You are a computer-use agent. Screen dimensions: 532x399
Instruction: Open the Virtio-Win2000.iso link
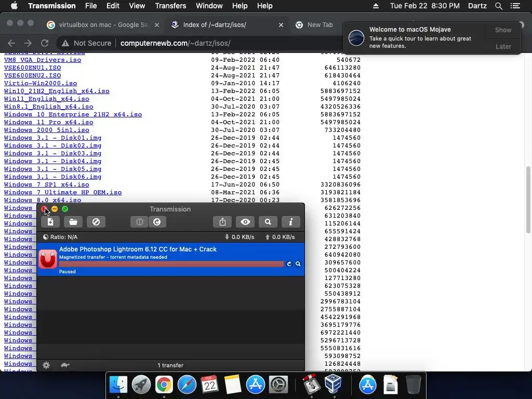[41, 83]
